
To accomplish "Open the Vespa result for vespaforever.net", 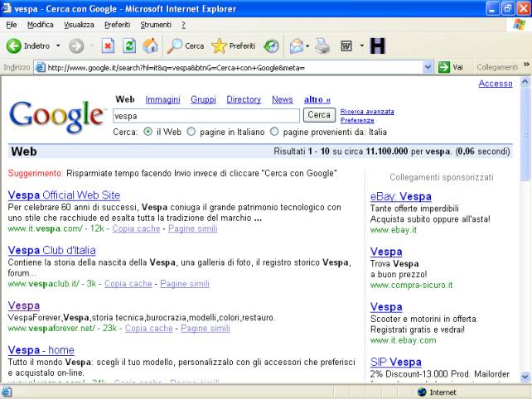I will [24, 305].
